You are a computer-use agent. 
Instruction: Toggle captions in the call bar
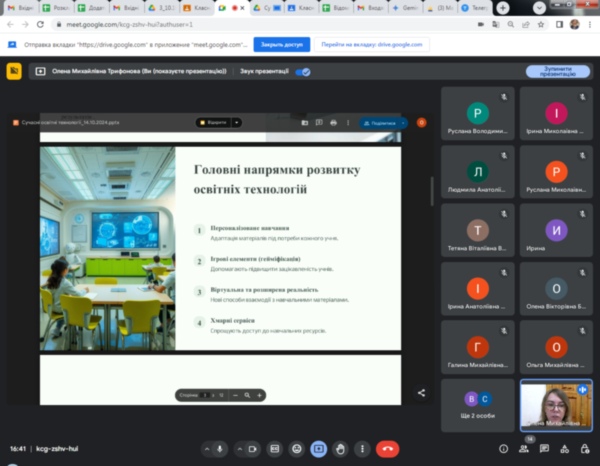[274, 449]
